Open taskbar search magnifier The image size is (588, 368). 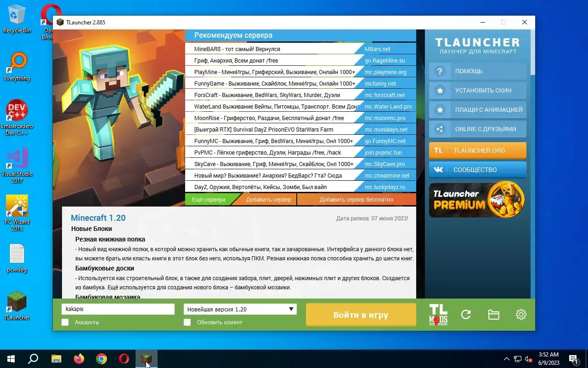[x=33, y=359]
